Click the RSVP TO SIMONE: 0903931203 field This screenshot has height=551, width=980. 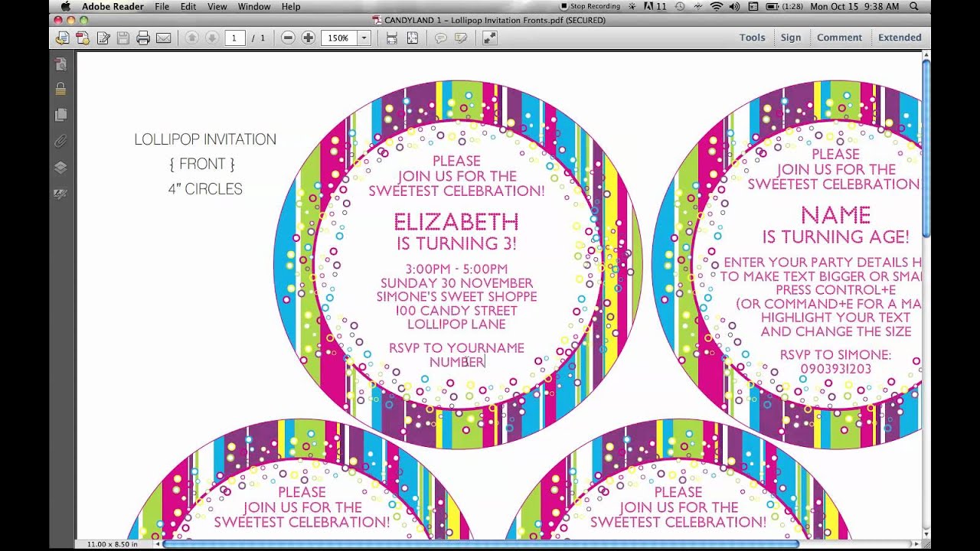pyautogui.click(x=835, y=362)
